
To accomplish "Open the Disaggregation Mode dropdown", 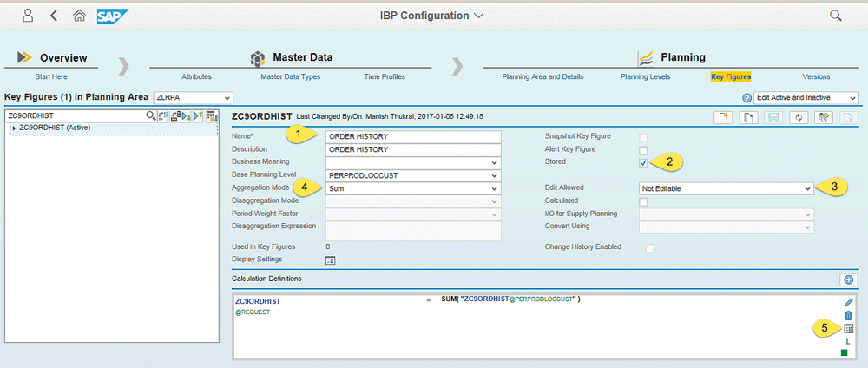I will click(413, 201).
